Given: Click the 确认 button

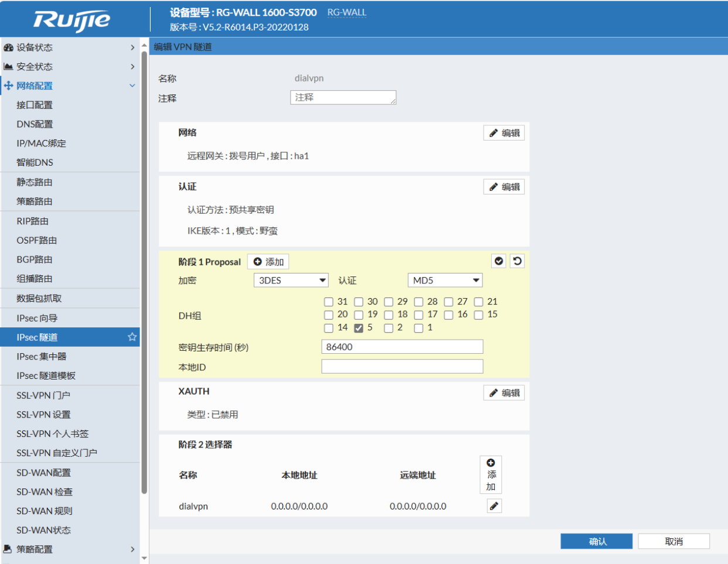Looking at the screenshot, I should (596, 541).
